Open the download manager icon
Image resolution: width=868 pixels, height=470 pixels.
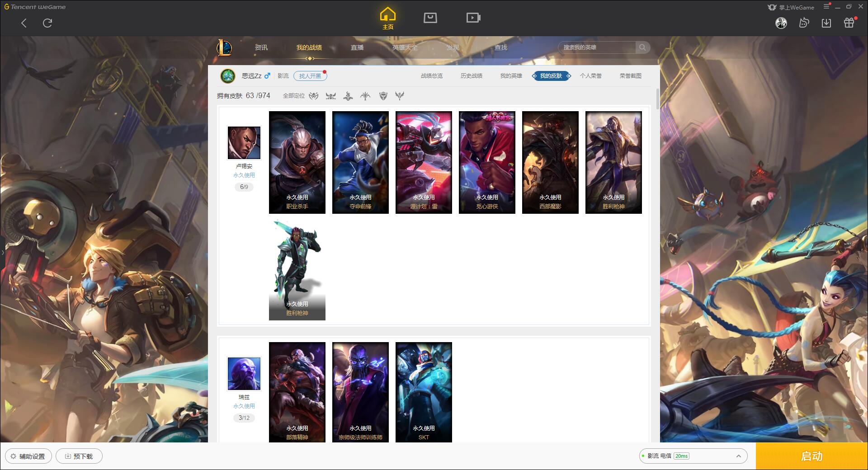tap(826, 23)
